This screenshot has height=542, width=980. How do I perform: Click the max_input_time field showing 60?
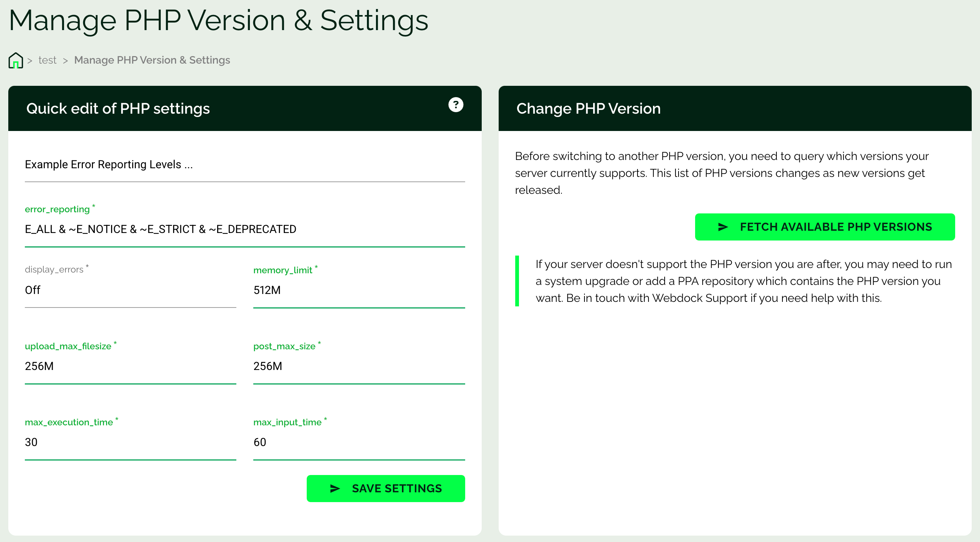point(358,442)
